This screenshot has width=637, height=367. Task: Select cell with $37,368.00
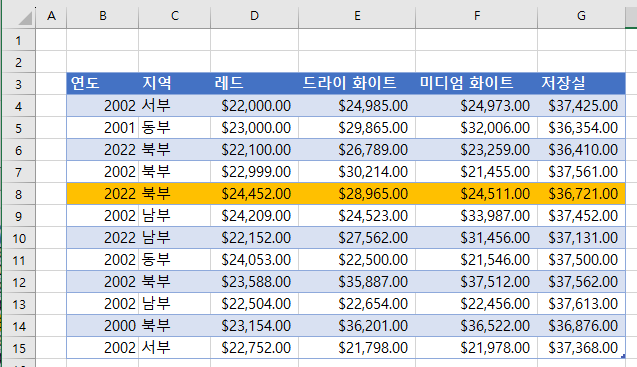click(x=581, y=347)
